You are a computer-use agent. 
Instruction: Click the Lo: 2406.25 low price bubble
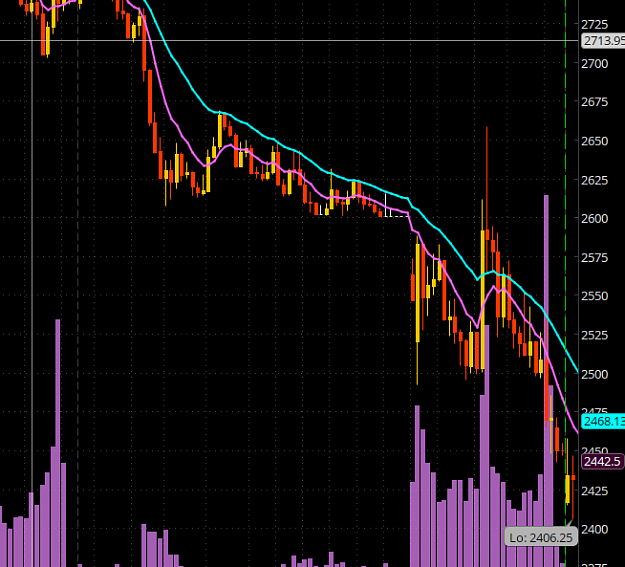click(x=541, y=537)
